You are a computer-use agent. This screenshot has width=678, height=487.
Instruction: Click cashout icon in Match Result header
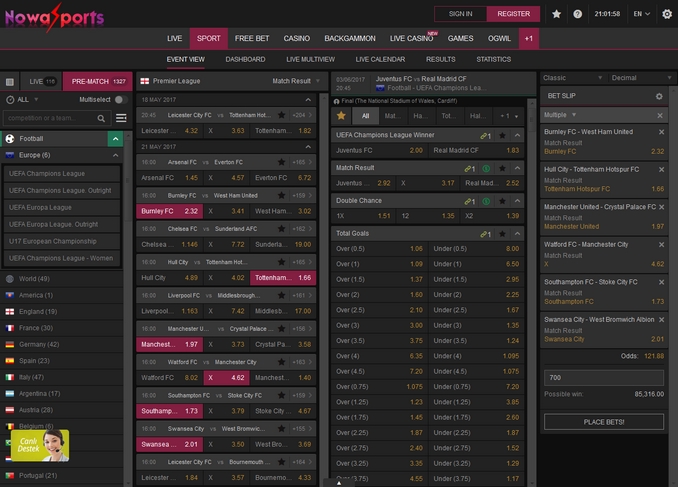486,168
